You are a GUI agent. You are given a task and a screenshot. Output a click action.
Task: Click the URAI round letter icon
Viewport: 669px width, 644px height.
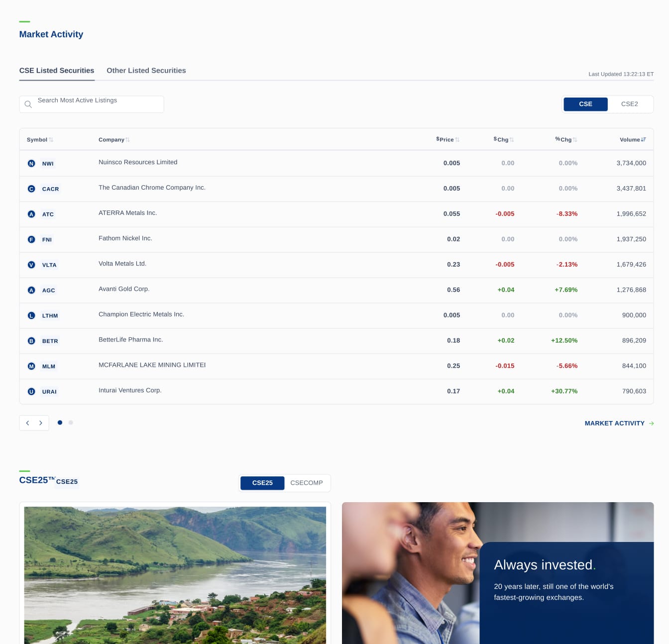click(31, 392)
